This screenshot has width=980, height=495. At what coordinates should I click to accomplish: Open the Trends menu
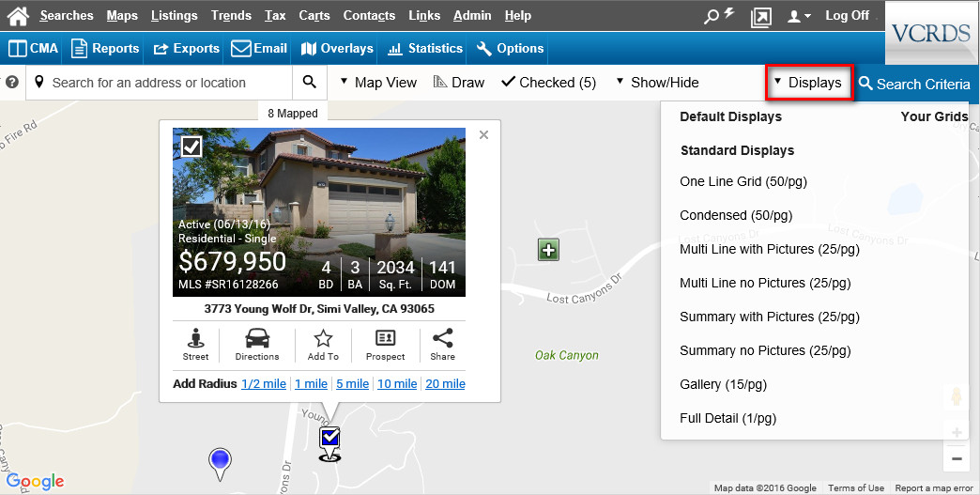(231, 16)
